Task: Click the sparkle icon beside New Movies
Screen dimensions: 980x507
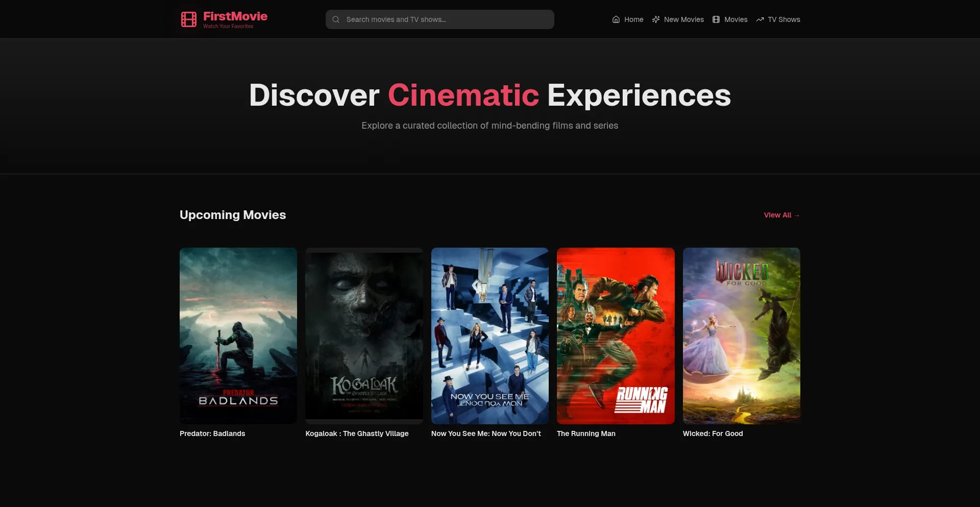Action: pyautogui.click(x=656, y=19)
